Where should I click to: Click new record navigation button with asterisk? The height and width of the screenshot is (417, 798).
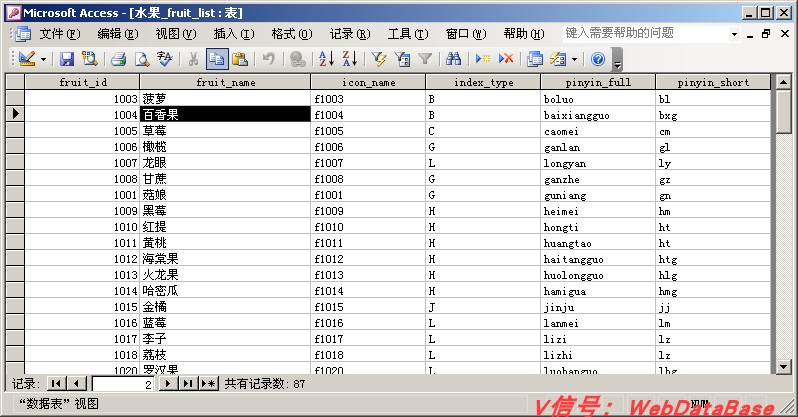click(209, 383)
